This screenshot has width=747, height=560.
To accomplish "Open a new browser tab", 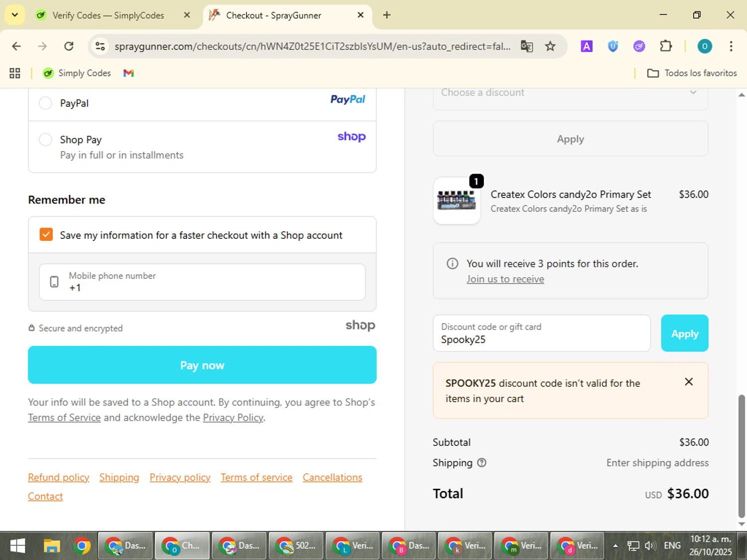I will 387,15.
